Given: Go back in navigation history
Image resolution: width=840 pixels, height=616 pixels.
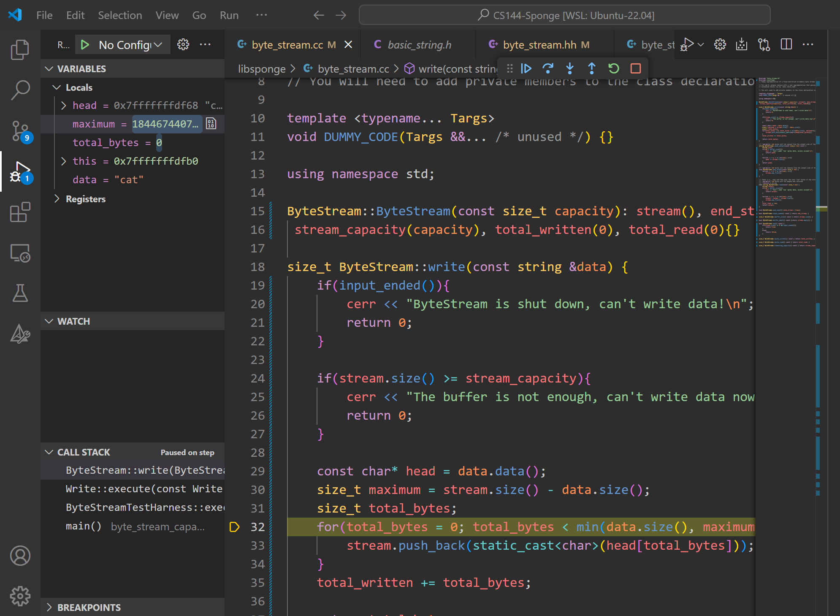Looking at the screenshot, I should tap(319, 16).
